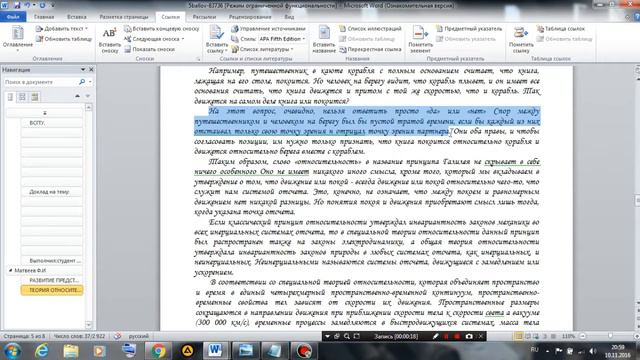
Task: Switch to the Разметка страницы tab
Action: coord(124,17)
